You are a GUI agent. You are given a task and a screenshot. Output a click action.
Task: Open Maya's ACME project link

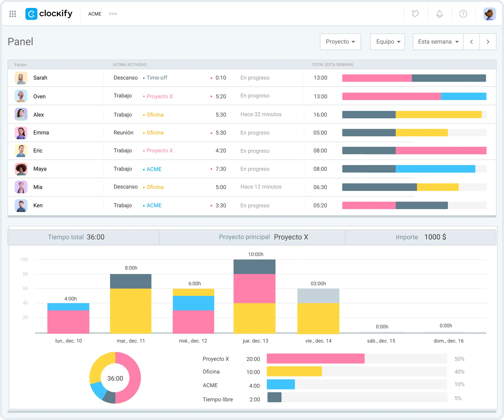(154, 169)
